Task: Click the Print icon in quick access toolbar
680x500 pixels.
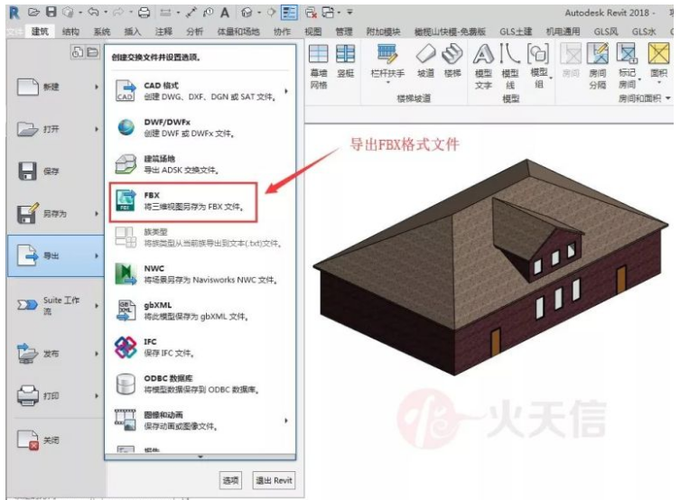Action: click(x=144, y=13)
